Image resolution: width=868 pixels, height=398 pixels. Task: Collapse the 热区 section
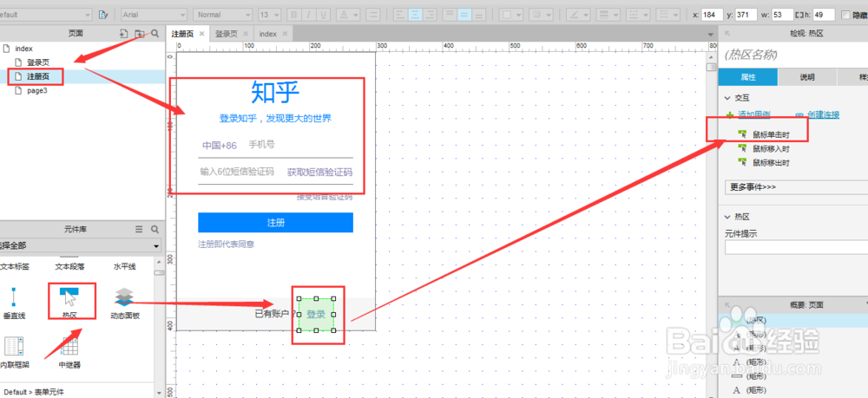pyautogui.click(x=727, y=218)
